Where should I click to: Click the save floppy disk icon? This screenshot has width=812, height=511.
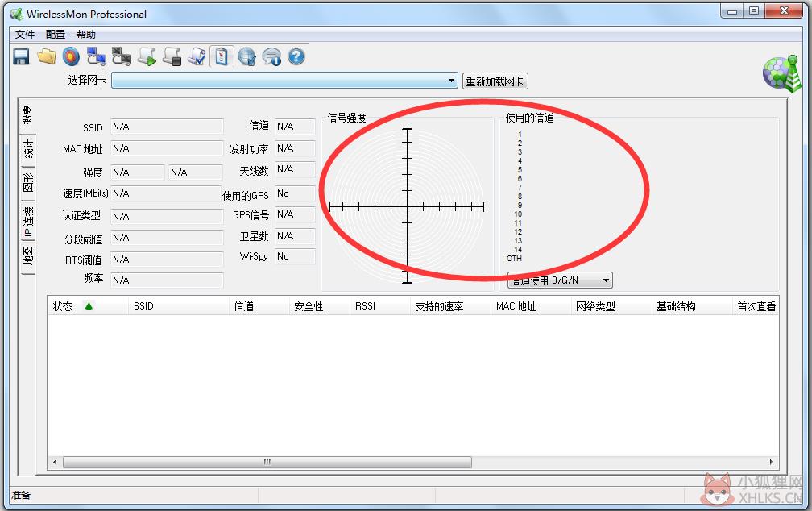coord(21,56)
